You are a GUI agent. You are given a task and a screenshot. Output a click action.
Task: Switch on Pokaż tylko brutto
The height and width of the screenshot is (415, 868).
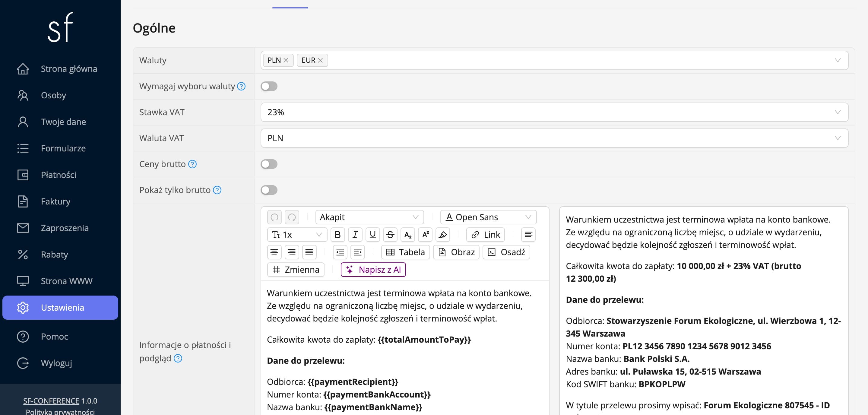pos(269,190)
